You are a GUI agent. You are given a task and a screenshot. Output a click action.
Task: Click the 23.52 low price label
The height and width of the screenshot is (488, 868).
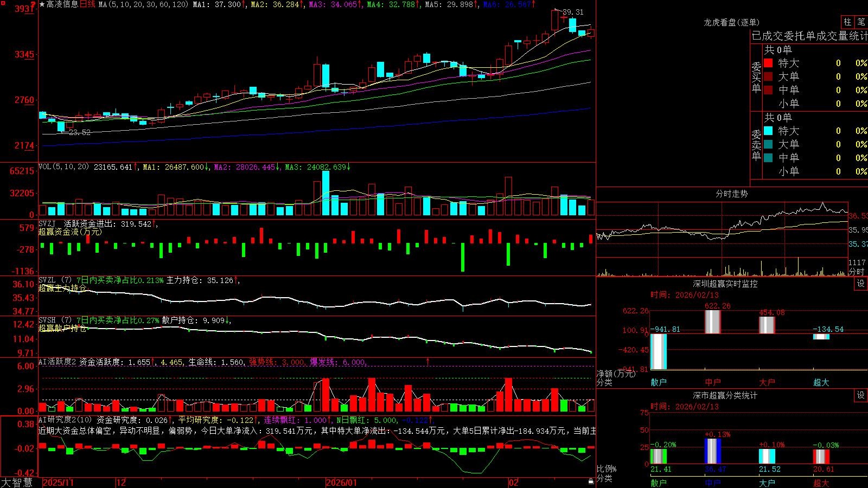(x=80, y=132)
